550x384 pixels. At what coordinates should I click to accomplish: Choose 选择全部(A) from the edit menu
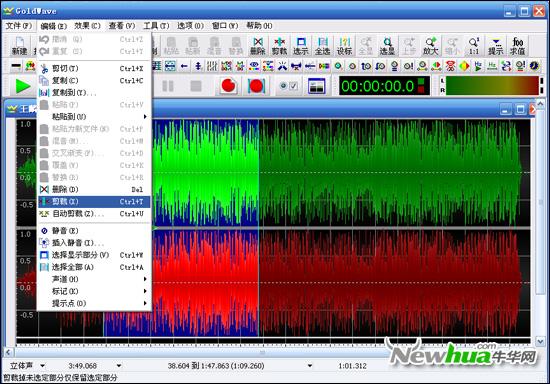point(94,267)
